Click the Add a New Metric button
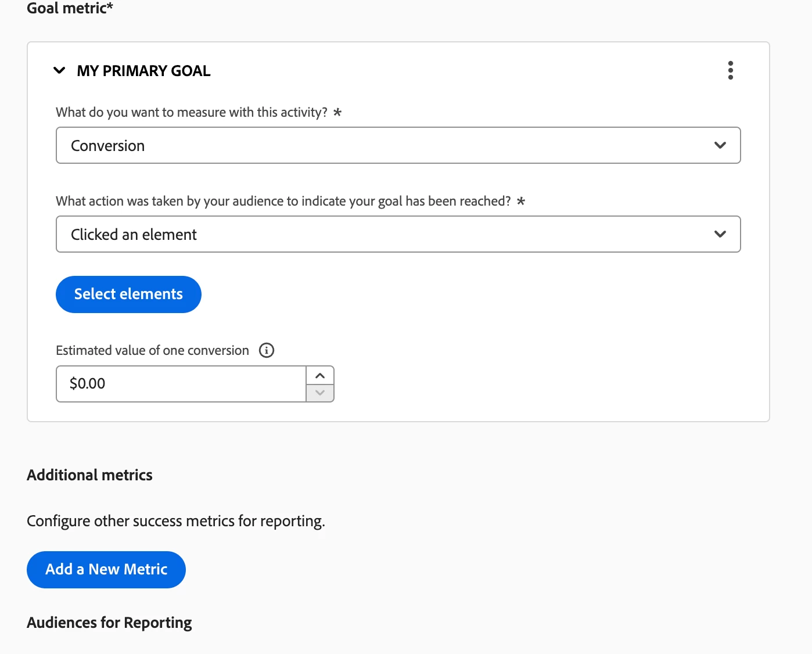The image size is (812, 654). 106,570
